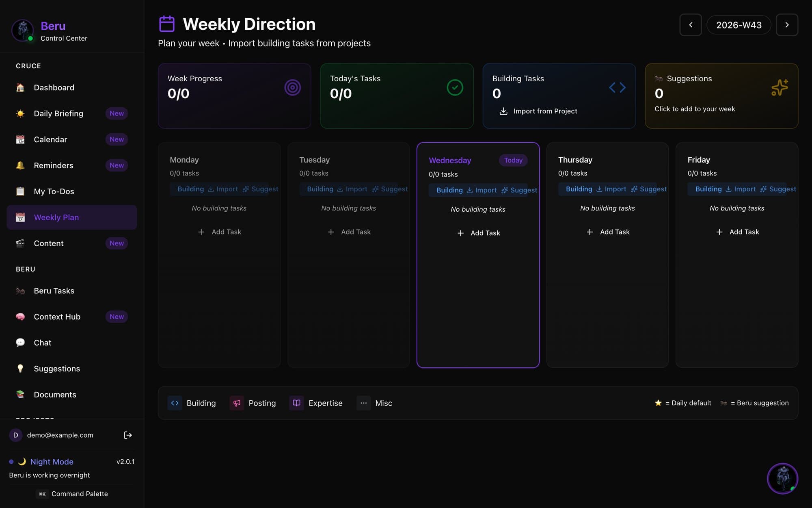The width and height of the screenshot is (812, 508).
Task: Add Task under Friday
Action: coord(737,232)
